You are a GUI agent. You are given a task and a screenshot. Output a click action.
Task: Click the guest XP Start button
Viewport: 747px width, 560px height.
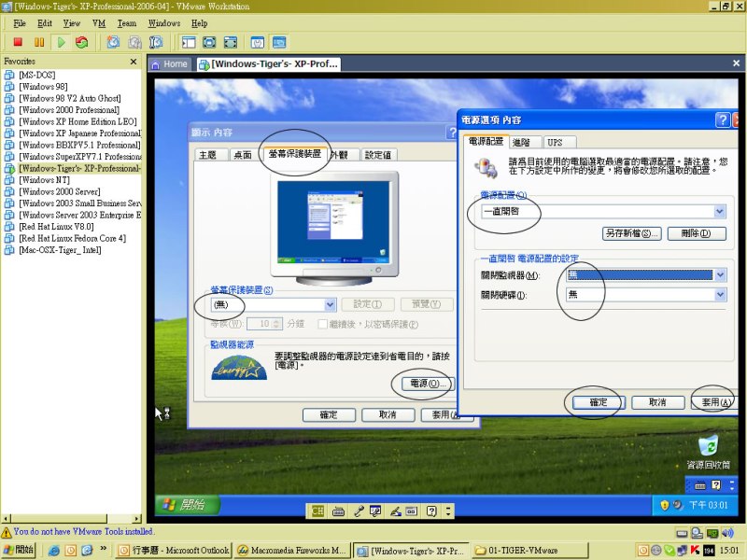point(189,504)
